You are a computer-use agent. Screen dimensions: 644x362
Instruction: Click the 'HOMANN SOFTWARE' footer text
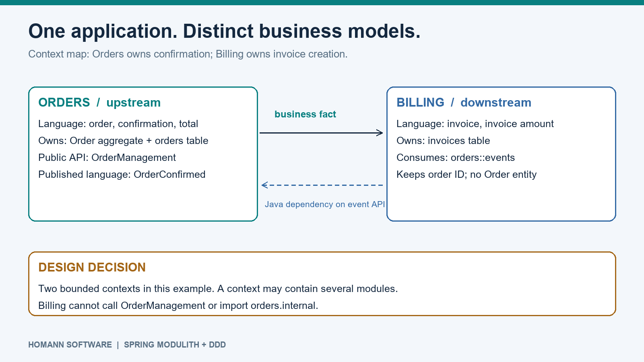tap(70, 345)
